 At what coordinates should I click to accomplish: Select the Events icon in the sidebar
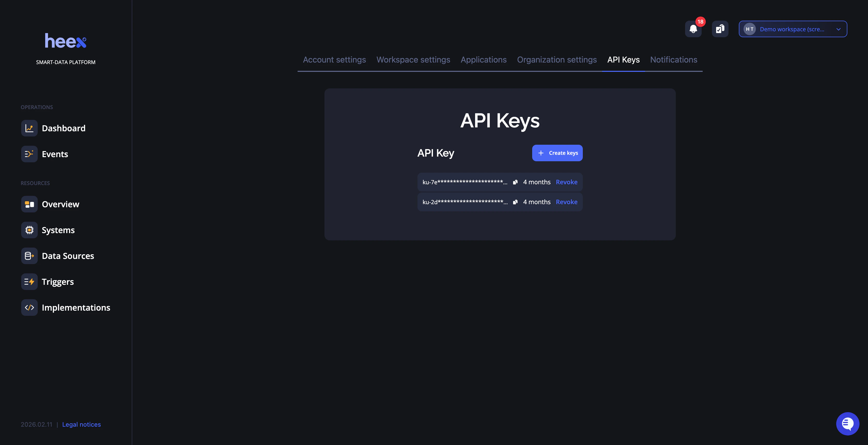(x=29, y=154)
